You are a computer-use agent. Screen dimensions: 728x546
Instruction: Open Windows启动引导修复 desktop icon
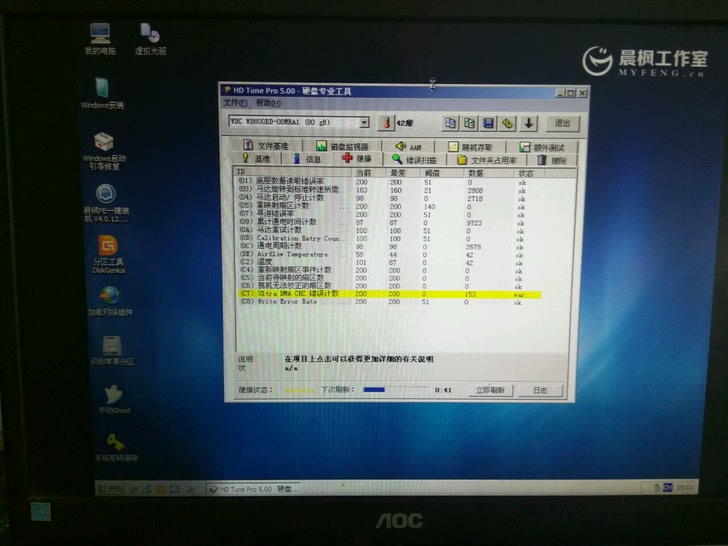pyautogui.click(x=104, y=151)
